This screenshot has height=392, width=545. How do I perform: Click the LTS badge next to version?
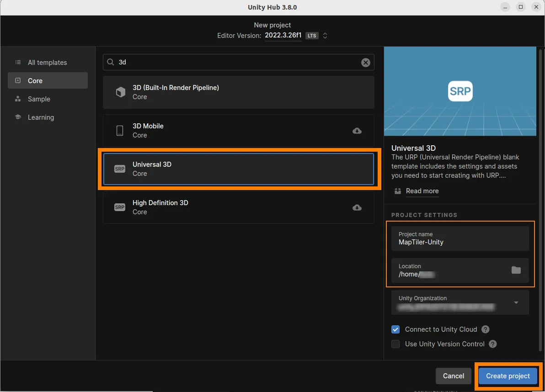coord(312,36)
